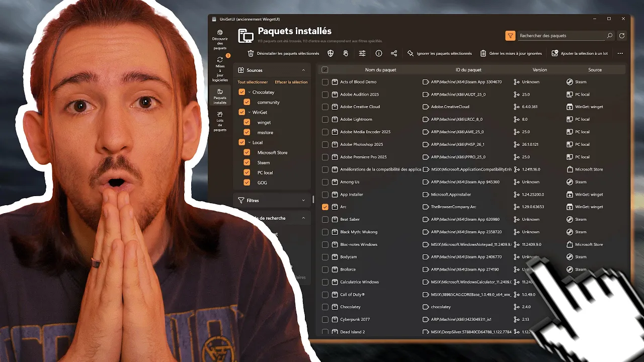Collapse the Sources panel chevron

[x=303, y=70]
